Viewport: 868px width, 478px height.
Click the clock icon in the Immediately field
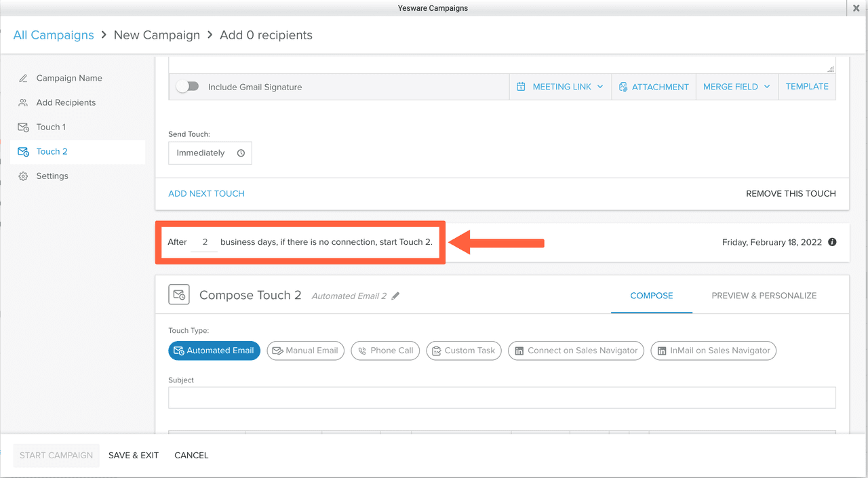(x=240, y=153)
